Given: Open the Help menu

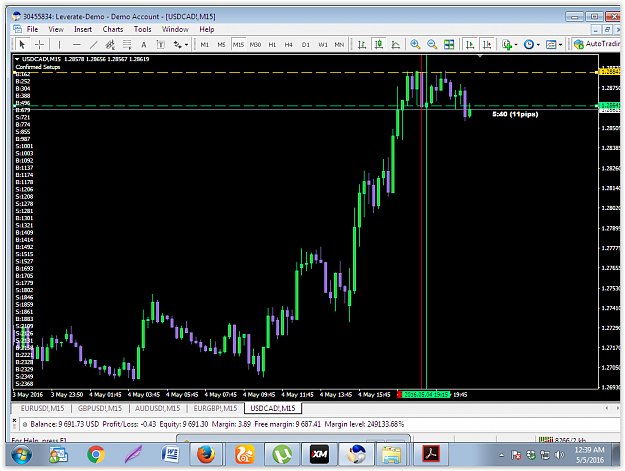Looking at the screenshot, I should click(x=206, y=29).
